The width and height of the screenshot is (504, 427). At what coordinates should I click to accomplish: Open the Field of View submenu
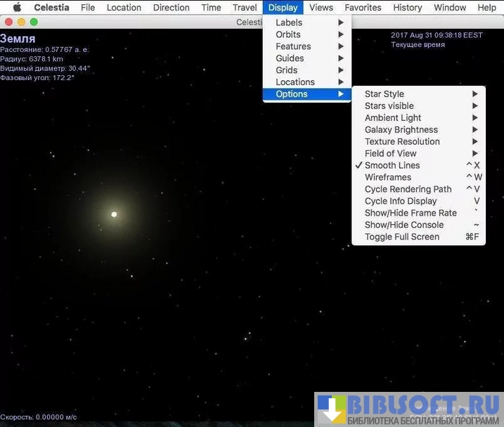pyautogui.click(x=391, y=153)
